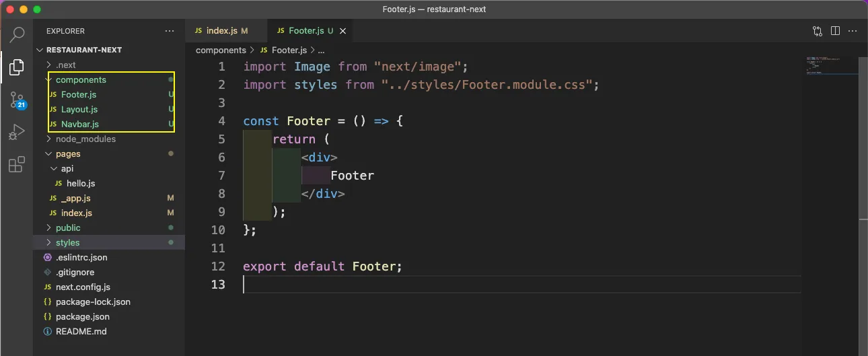Open Layout.js in the file explorer
The width and height of the screenshot is (868, 356).
pyautogui.click(x=109, y=109)
